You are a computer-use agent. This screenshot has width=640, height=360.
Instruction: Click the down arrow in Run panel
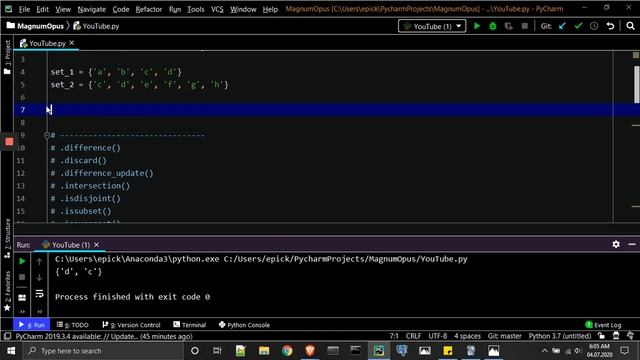39,278
